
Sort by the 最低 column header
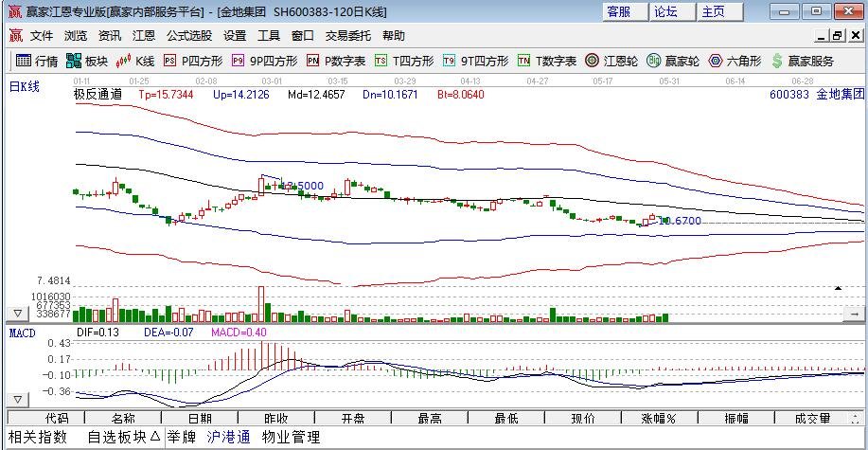pos(506,419)
